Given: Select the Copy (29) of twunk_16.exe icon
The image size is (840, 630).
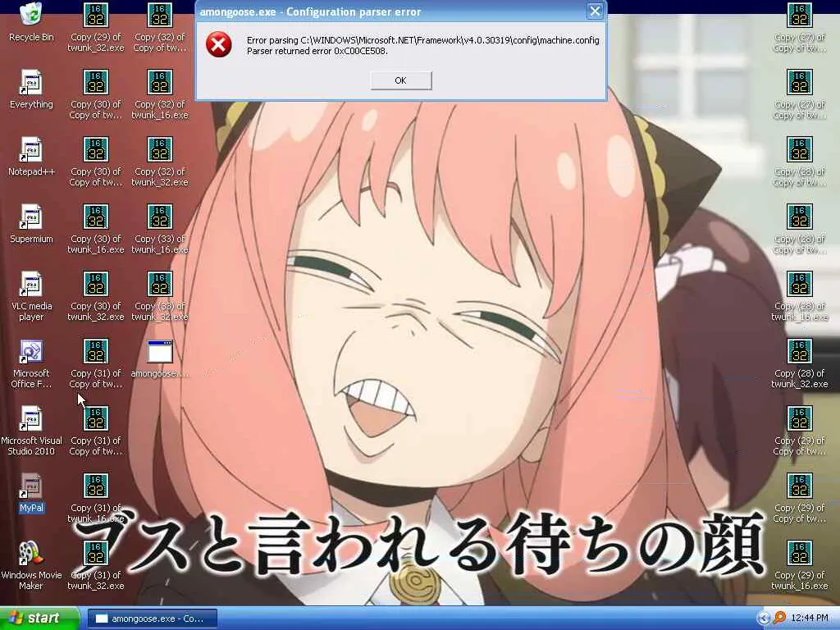Looking at the screenshot, I should (x=799, y=565).
